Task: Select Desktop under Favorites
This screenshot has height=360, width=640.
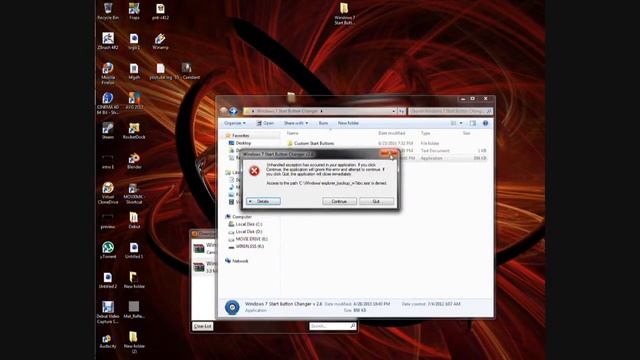Action: pos(243,143)
